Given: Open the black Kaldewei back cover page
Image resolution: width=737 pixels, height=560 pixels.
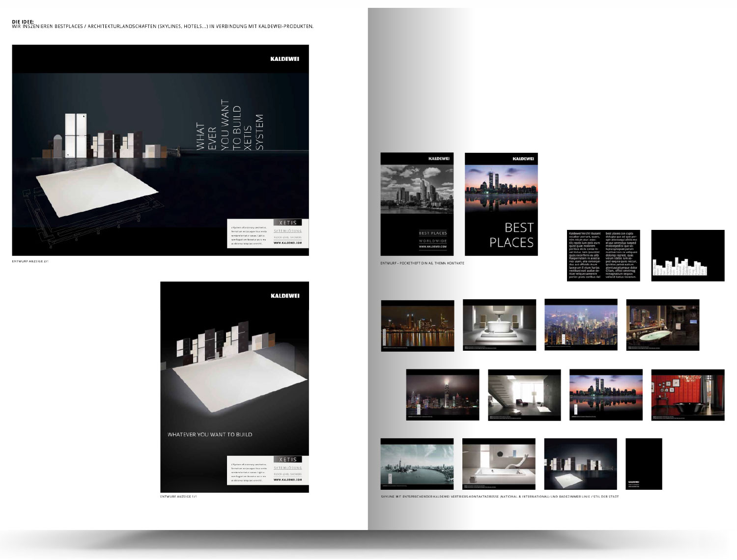Looking at the screenshot, I should coord(644,464).
